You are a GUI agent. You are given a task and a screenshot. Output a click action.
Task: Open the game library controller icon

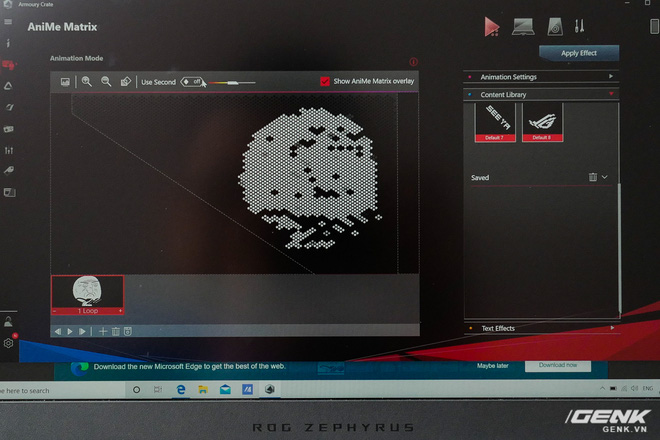pos(8,129)
